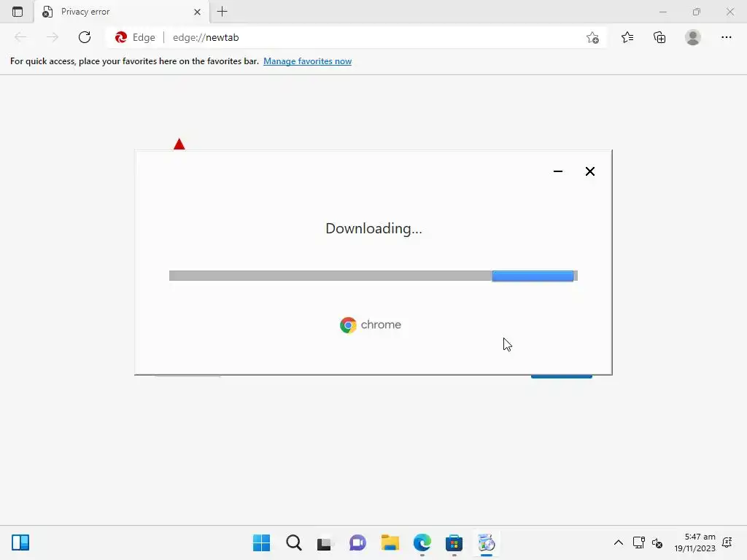Open the Chat app on taskbar
Image resolution: width=747 pixels, height=560 pixels.
357,542
